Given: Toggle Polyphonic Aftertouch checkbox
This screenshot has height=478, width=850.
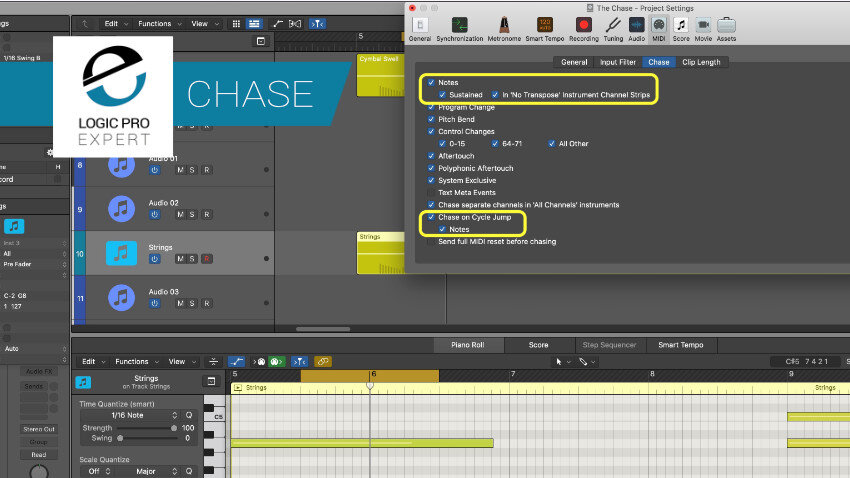Looking at the screenshot, I should pyautogui.click(x=431, y=168).
